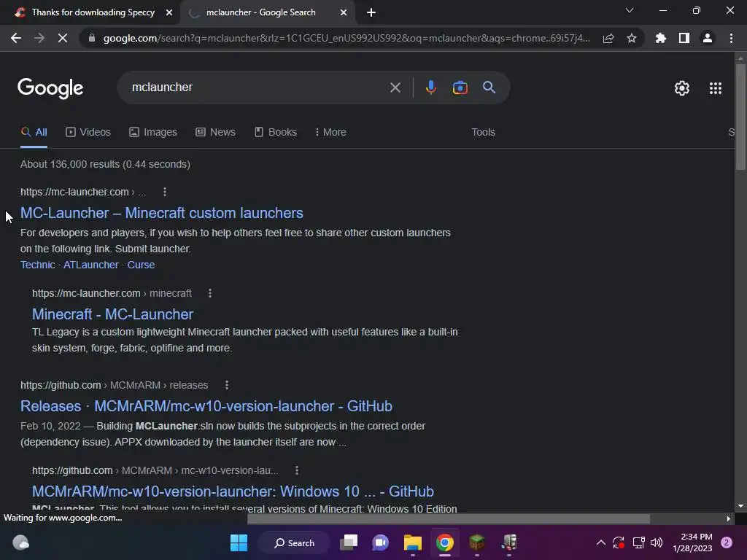Click the scroll right arrow
Viewport: 747px width, 560px height.
coord(729,518)
